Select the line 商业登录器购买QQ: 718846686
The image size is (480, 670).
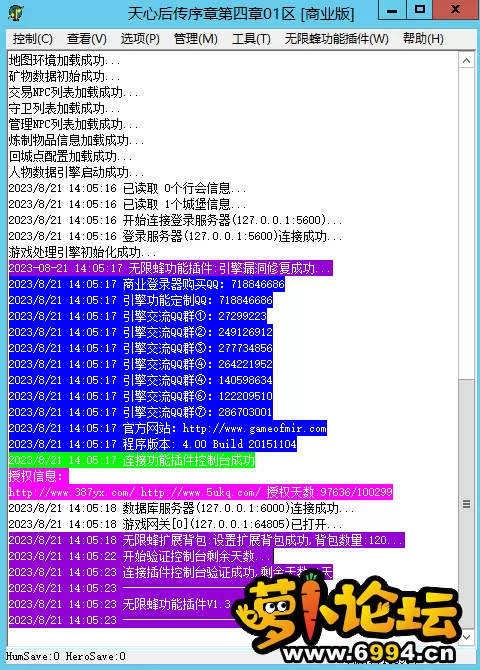(147, 285)
